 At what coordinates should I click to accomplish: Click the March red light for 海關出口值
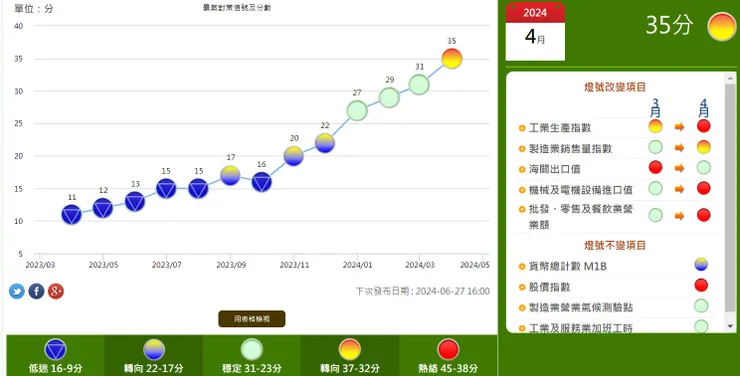(655, 167)
